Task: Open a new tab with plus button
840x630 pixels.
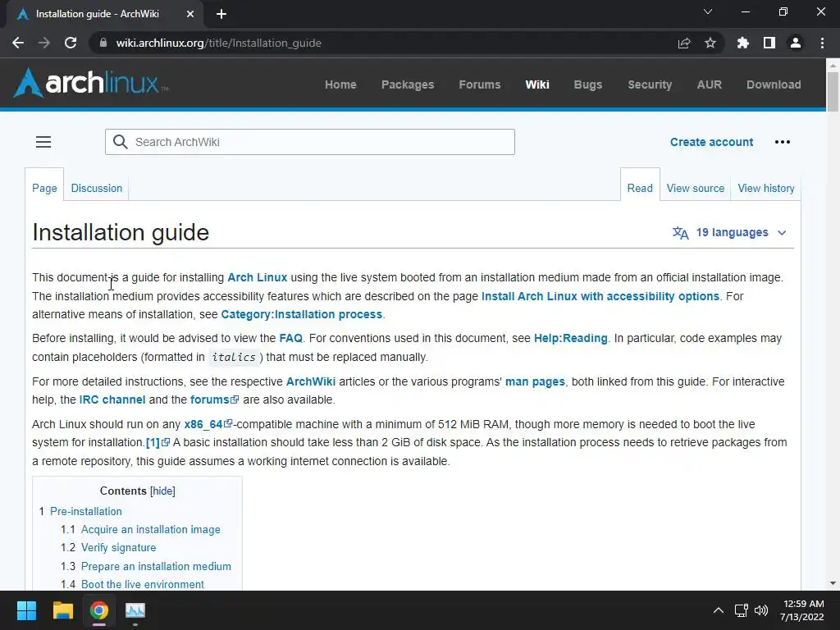Action: pyautogui.click(x=221, y=14)
